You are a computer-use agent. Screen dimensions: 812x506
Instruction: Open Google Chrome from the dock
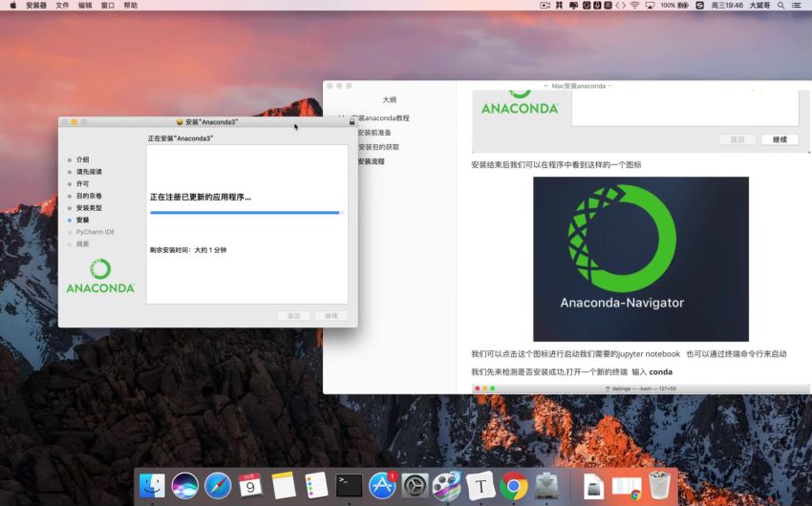[513, 486]
